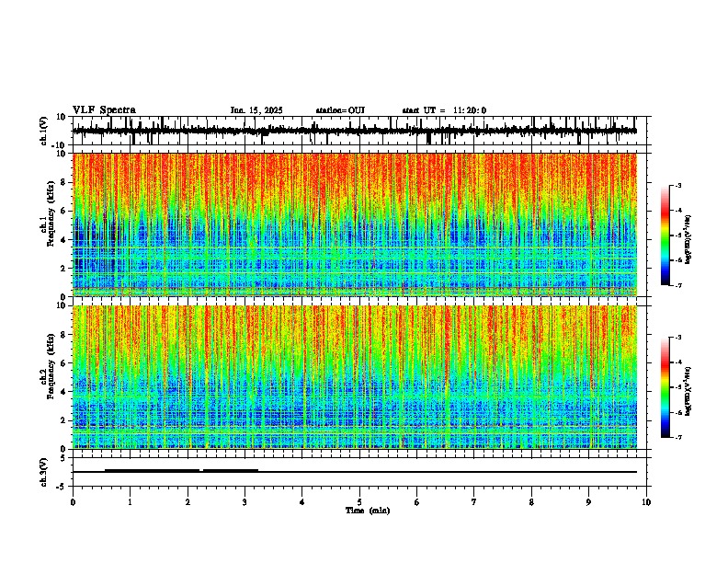This screenshot has height=563, width=728.
Task: Click the ch.2 spectrogram color scale bar
Action: tap(665, 387)
